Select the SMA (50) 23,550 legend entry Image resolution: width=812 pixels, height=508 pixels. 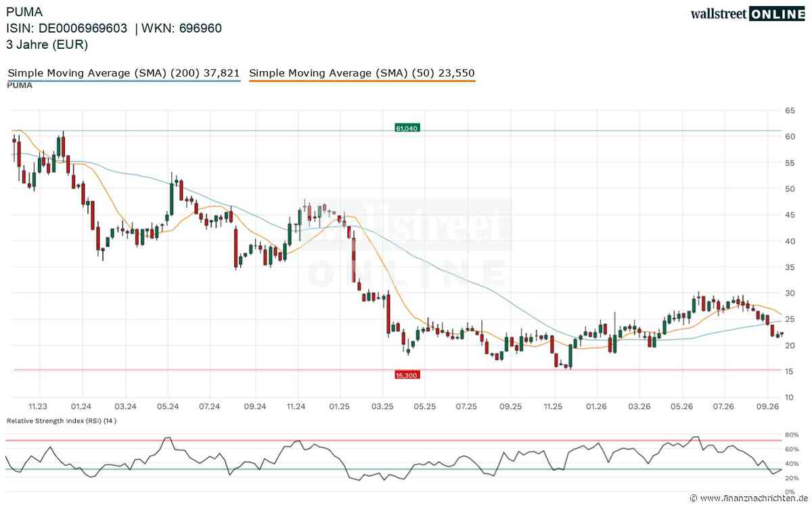pos(362,73)
